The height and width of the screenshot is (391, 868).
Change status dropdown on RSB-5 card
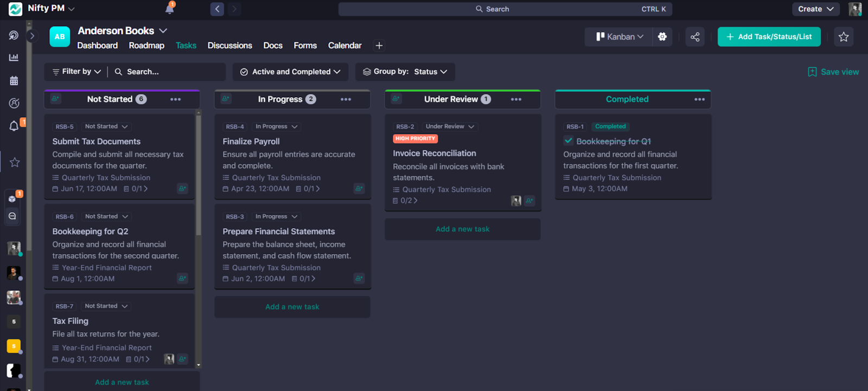106,127
